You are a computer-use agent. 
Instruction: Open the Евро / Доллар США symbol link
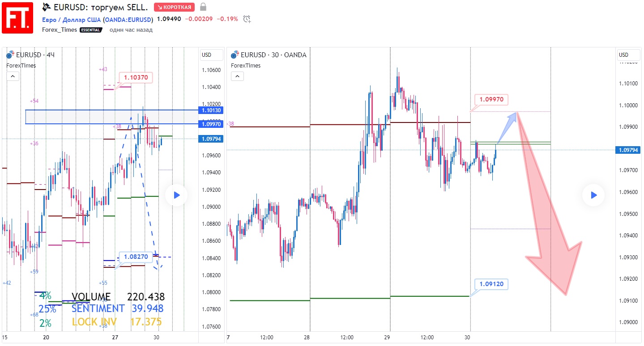72,20
